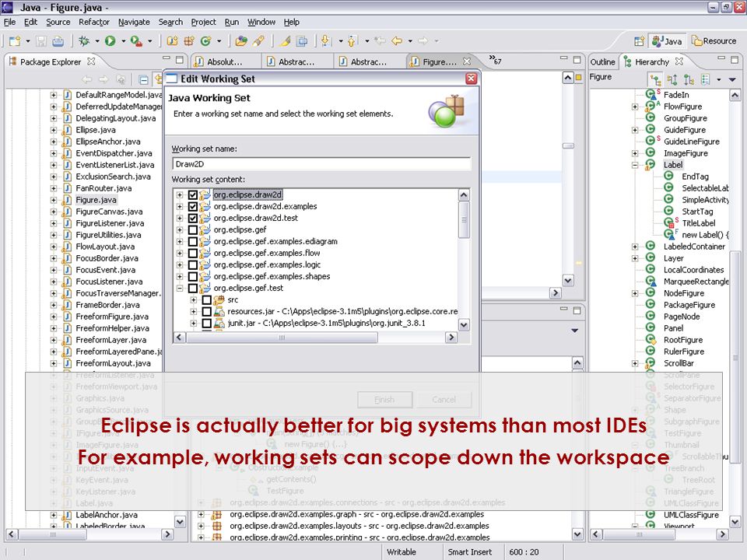This screenshot has height=560, width=747.
Task: Click the yellow highlighter pencil icon
Action: (x=286, y=41)
